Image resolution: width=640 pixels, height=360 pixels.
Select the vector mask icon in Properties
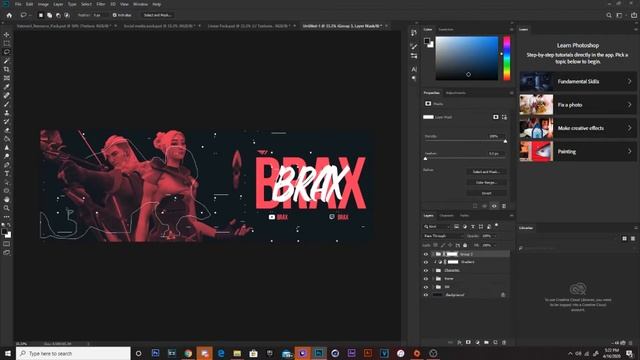point(504,117)
